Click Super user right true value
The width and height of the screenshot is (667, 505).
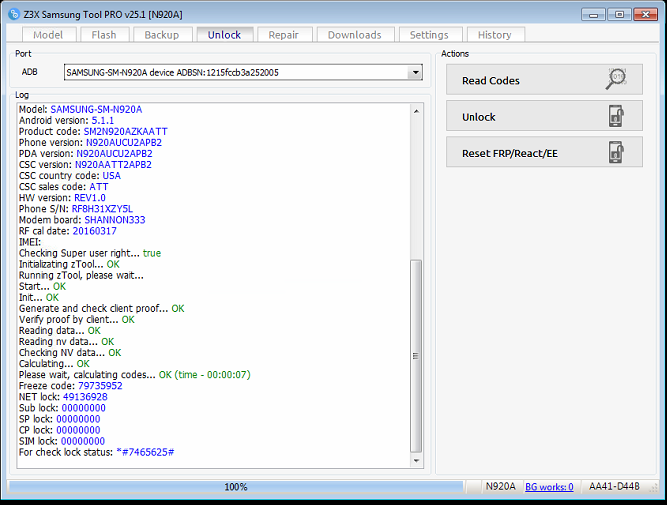coord(152,254)
